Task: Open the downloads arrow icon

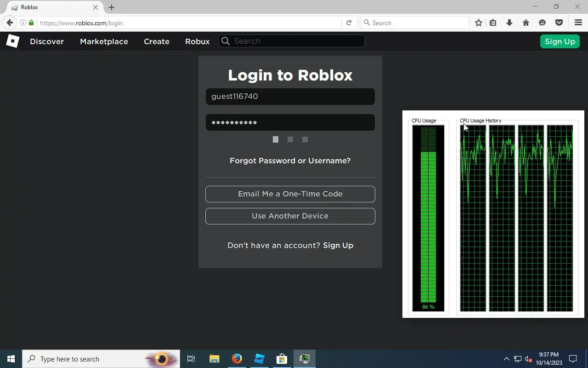Action: (509, 23)
